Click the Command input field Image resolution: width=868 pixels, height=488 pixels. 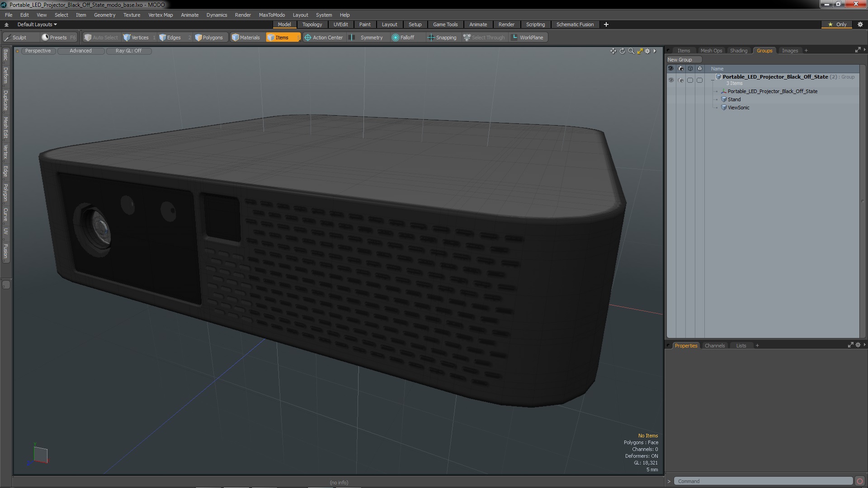point(763,481)
